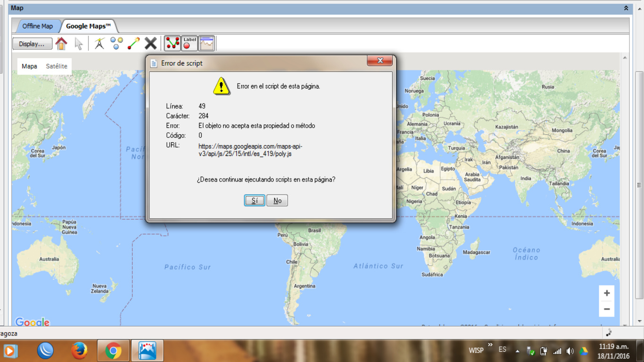Select the arrow pointer tool
The width and height of the screenshot is (644, 362).
(x=78, y=43)
